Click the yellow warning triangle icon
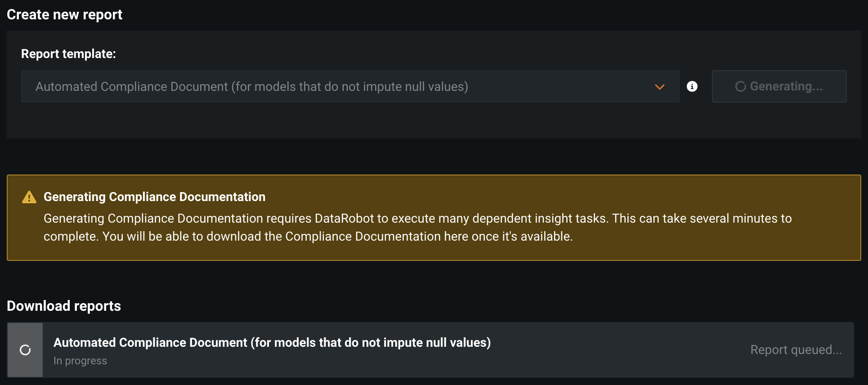868x385 pixels. tap(29, 197)
